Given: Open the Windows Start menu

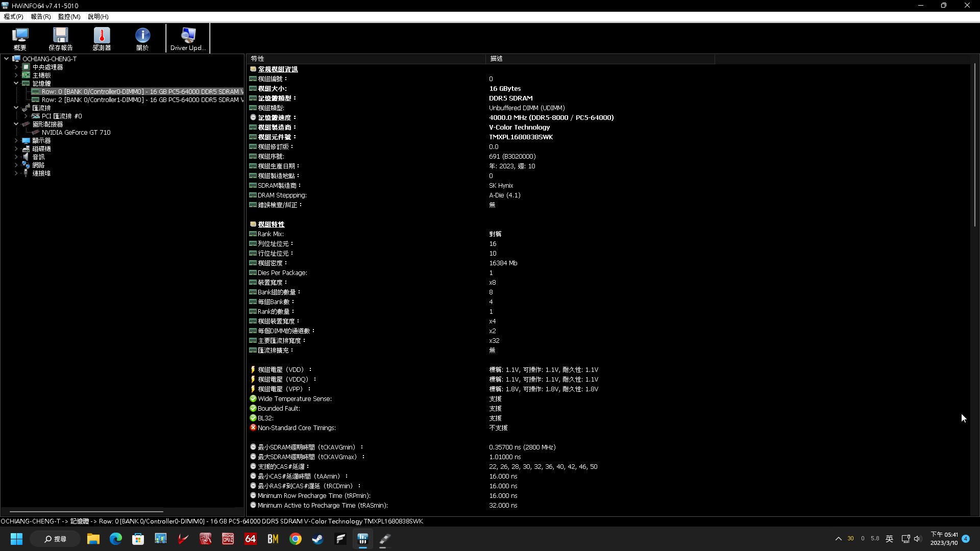Looking at the screenshot, I should tap(16, 539).
